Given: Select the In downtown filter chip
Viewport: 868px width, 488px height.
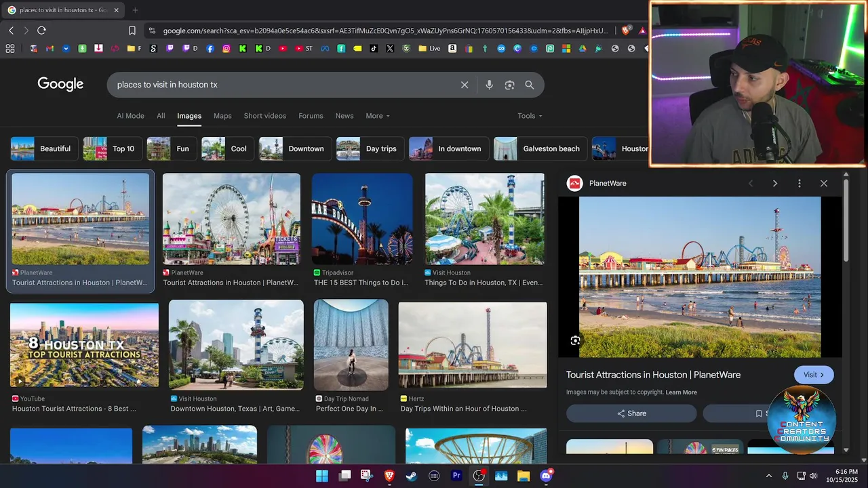Looking at the screenshot, I should (x=449, y=148).
